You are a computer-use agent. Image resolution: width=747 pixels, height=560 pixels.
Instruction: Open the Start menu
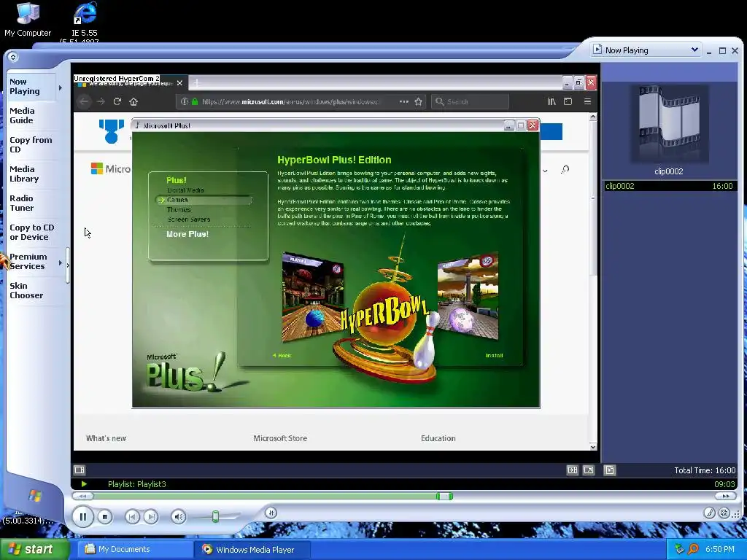click(35, 549)
